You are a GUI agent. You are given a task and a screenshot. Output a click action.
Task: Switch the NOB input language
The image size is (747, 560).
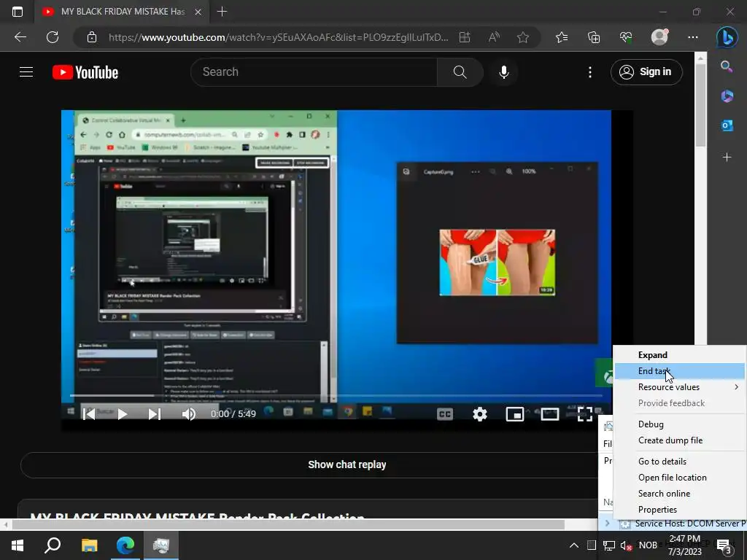click(648, 545)
